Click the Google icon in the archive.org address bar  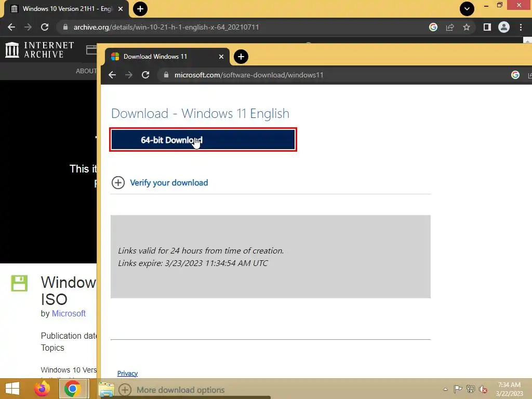(x=433, y=27)
